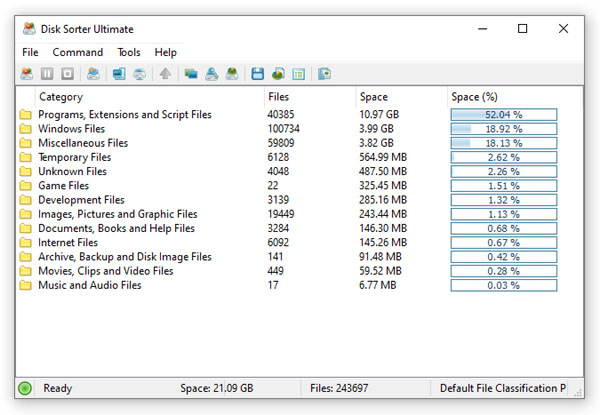The height and width of the screenshot is (415, 600).
Task: Click the space value 6.77 MB
Action: coord(378,285)
